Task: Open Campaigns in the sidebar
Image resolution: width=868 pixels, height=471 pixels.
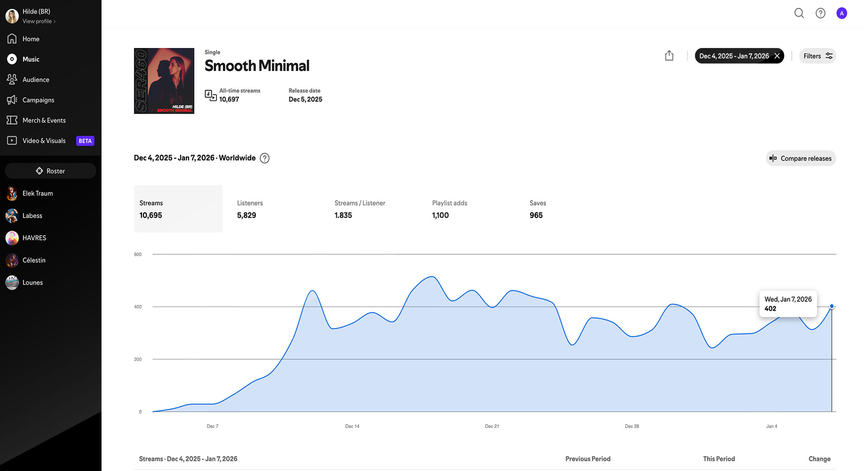Action: 38,100
